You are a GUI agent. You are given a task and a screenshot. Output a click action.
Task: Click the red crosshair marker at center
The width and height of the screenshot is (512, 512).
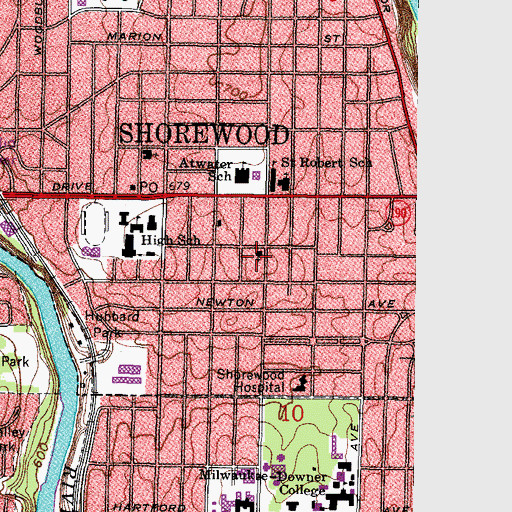tap(257, 256)
